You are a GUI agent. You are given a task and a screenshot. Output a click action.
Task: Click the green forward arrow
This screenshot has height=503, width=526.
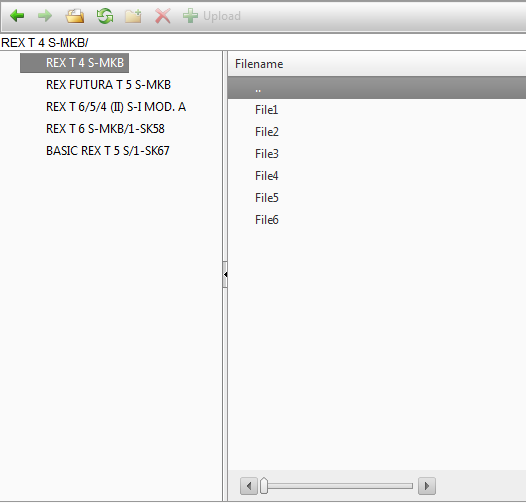pos(45,16)
